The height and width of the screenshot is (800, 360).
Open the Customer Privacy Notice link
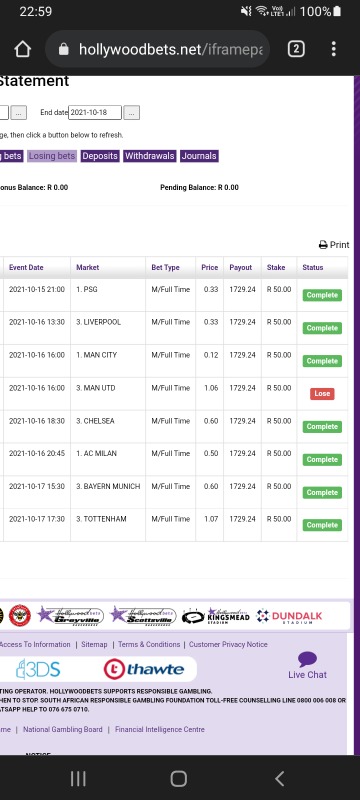point(228,644)
